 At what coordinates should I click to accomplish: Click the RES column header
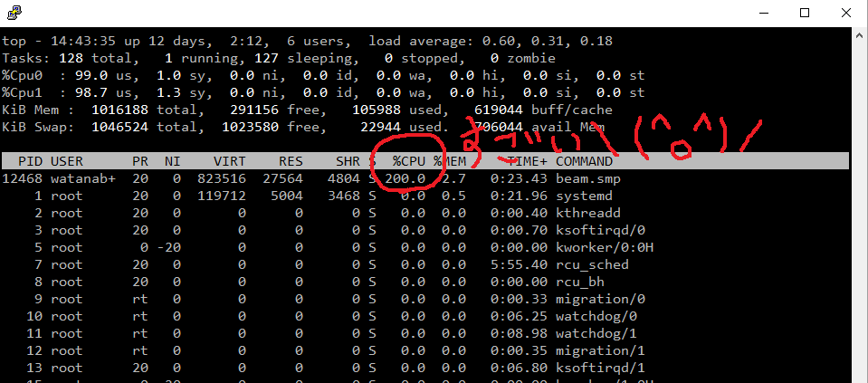[x=291, y=161]
